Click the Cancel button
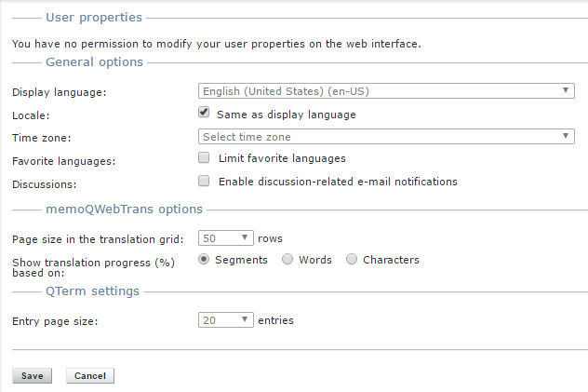The image size is (588, 392). 90,376
